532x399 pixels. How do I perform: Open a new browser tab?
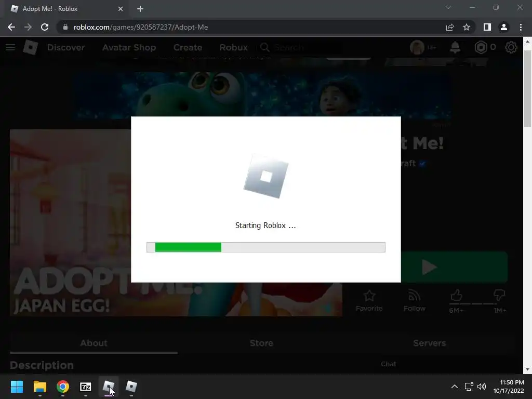[140, 9]
